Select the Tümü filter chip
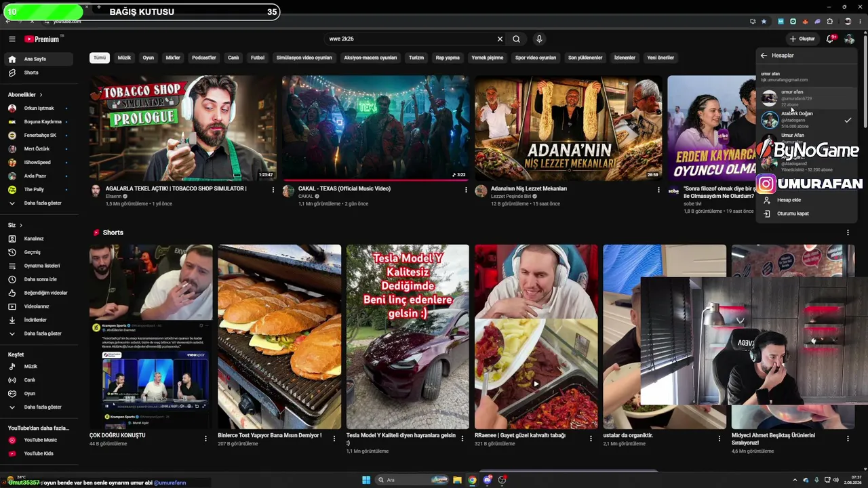The image size is (868, 488). [100, 58]
